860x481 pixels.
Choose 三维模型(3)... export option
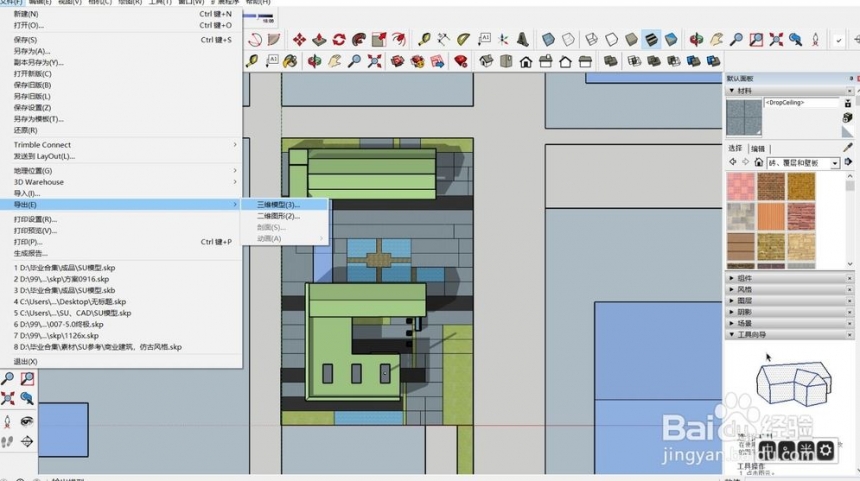click(x=285, y=205)
